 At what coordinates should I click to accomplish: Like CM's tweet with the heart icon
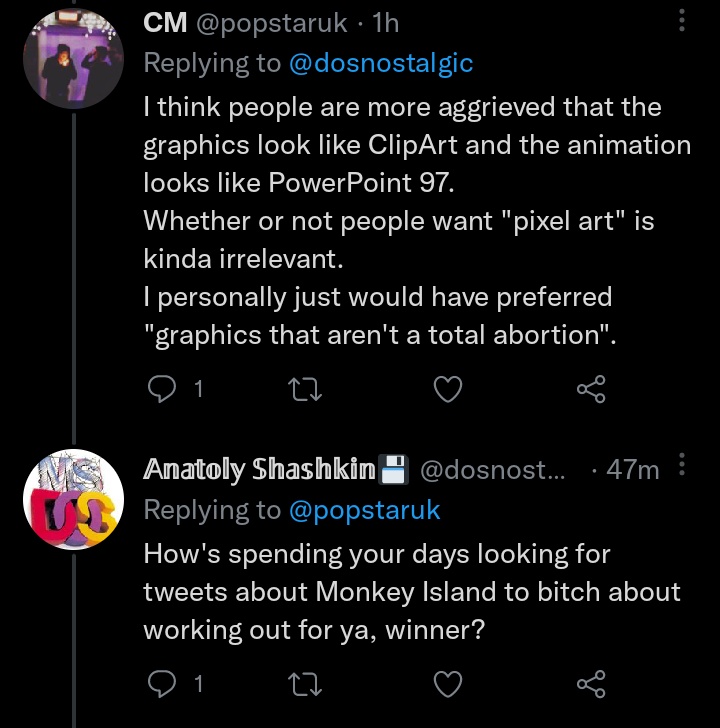point(448,389)
